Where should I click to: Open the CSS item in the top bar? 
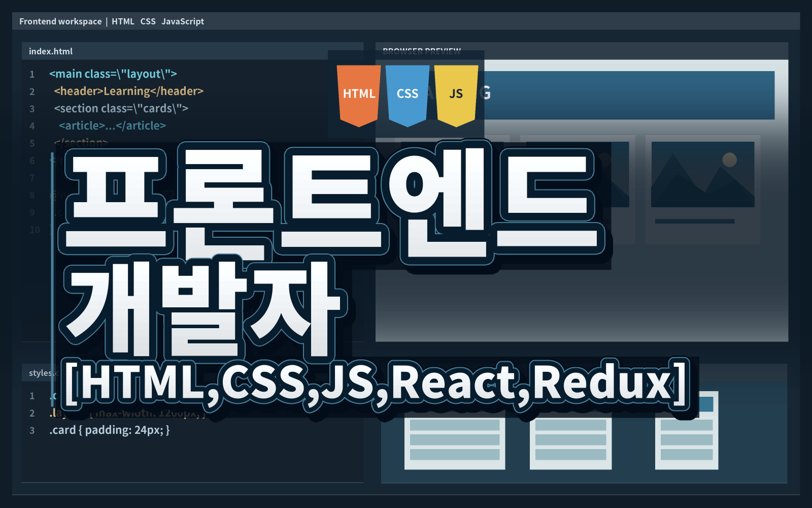148,21
